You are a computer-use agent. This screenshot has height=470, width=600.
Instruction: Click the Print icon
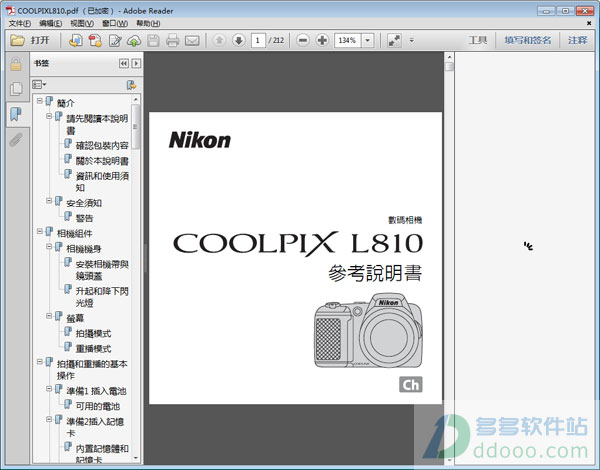(173, 40)
